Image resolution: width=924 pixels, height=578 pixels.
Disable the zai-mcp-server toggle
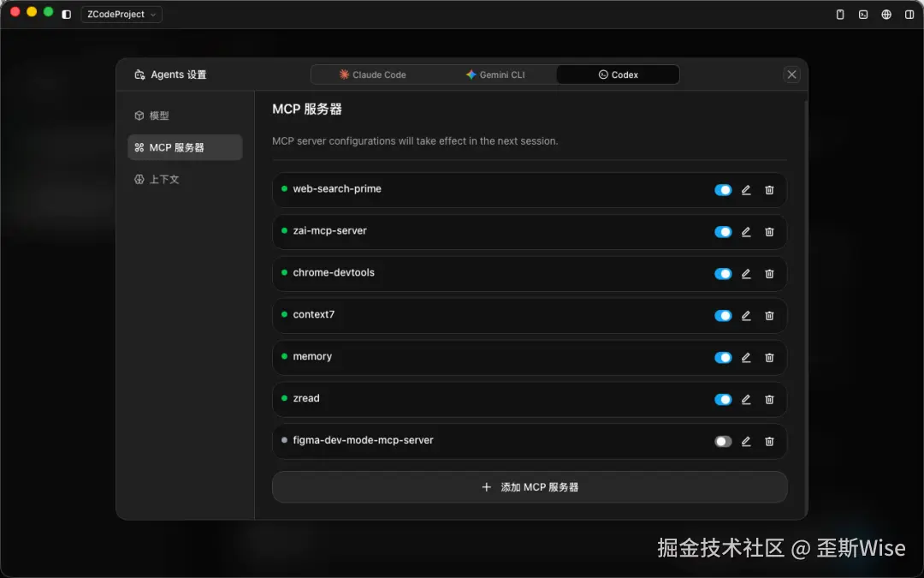(x=723, y=232)
